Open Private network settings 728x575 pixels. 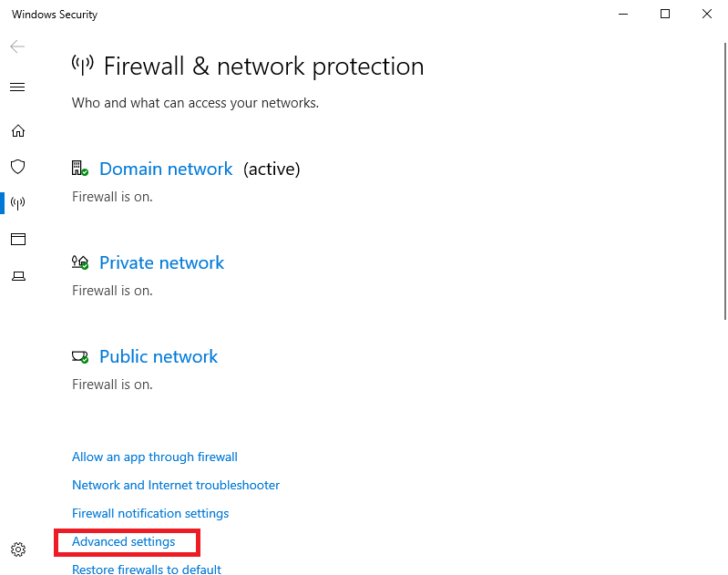click(x=161, y=262)
